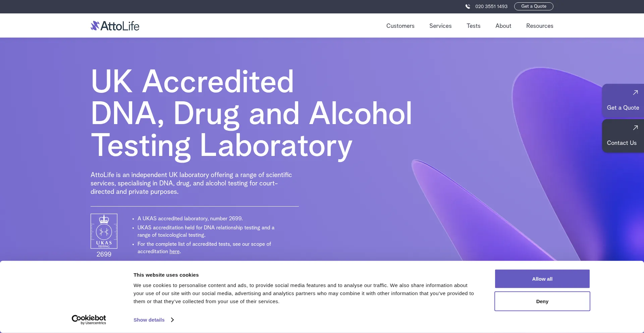Screen dimensions: 644x333
Task: Click 'A UKAS accredited laboratory, number 2699' text
Action: tap(190, 218)
